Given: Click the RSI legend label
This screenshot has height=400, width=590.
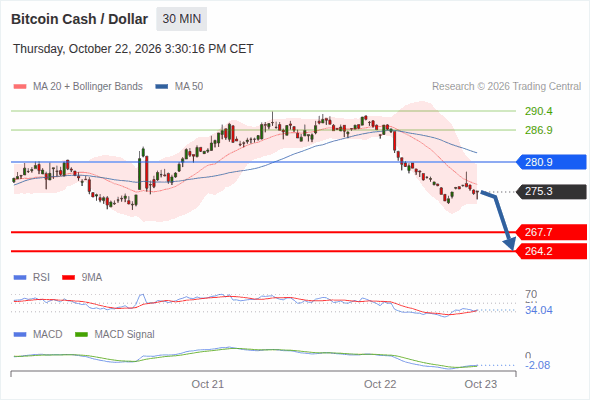Looking at the screenshot, I should tap(41, 278).
